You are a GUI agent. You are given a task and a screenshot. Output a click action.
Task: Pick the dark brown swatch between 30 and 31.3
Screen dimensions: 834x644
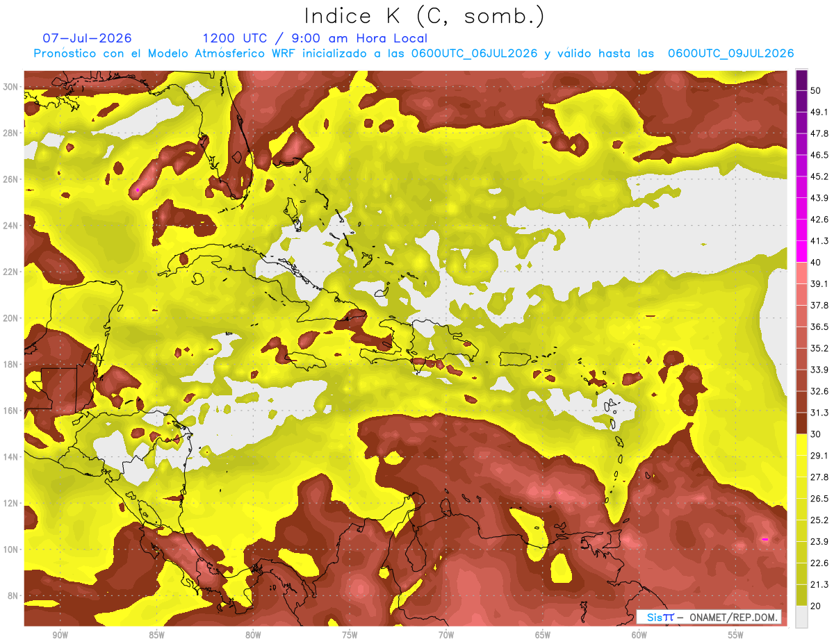tap(801, 423)
